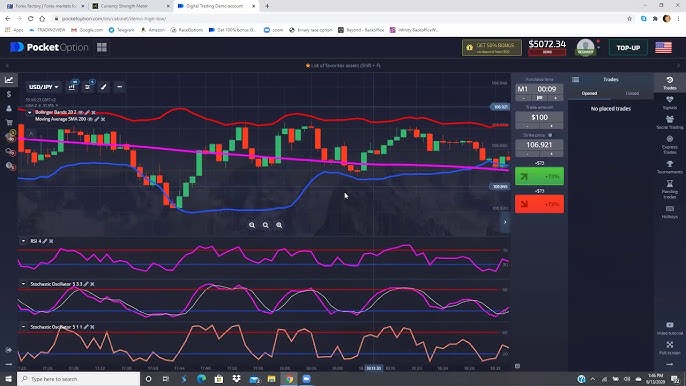Screen dimensions: 686x386
Task: Click the M1 00:09 purchase time field
Action: (x=539, y=89)
